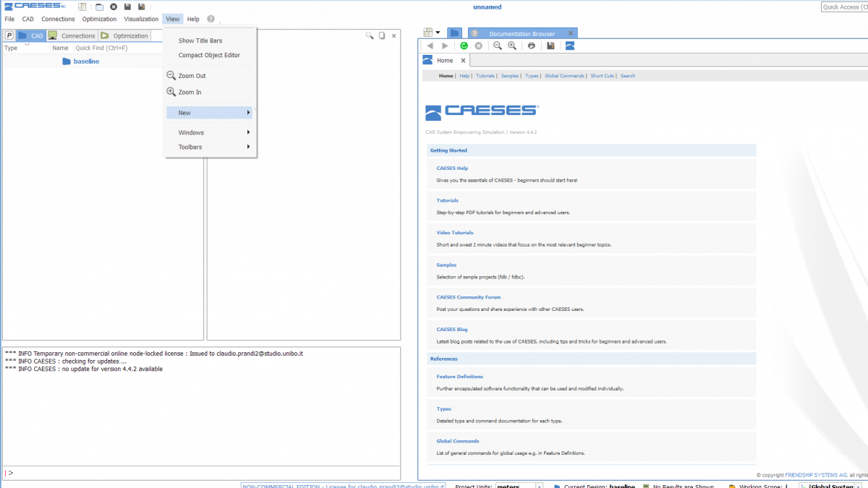Reload the documentation page with green icon

(464, 46)
